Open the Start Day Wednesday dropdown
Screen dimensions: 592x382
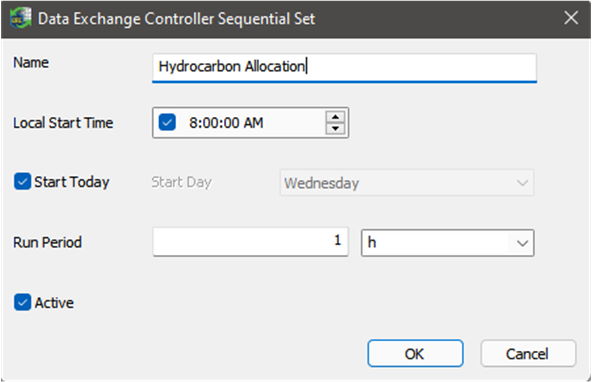[x=407, y=183]
